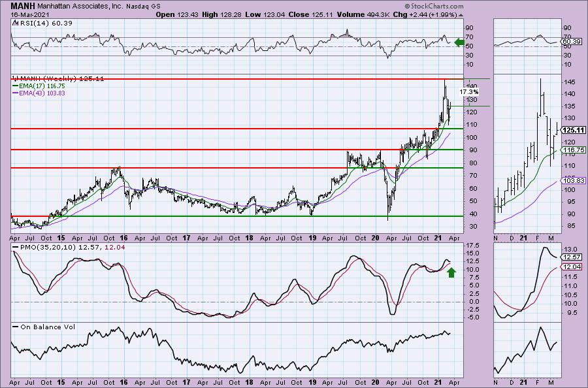The height and width of the screenshot is (388, 588).
Task: Click the StockCharts.com watermark link
Action: (434, 6)
